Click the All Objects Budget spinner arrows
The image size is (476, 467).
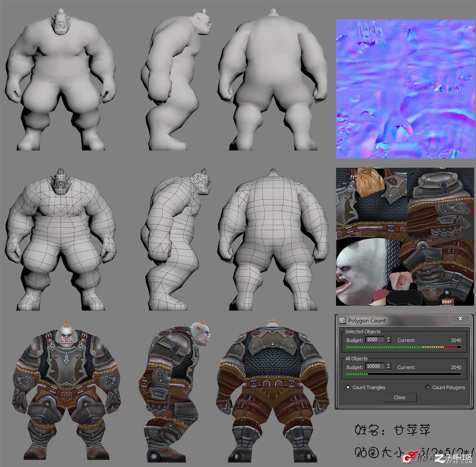click(x=388, y=366)
